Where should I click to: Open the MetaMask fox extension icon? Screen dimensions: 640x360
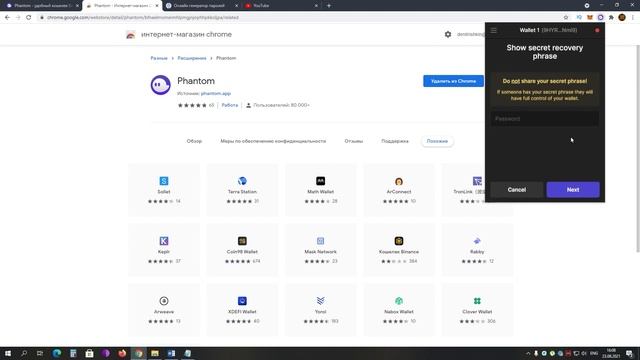coord(590,18)
